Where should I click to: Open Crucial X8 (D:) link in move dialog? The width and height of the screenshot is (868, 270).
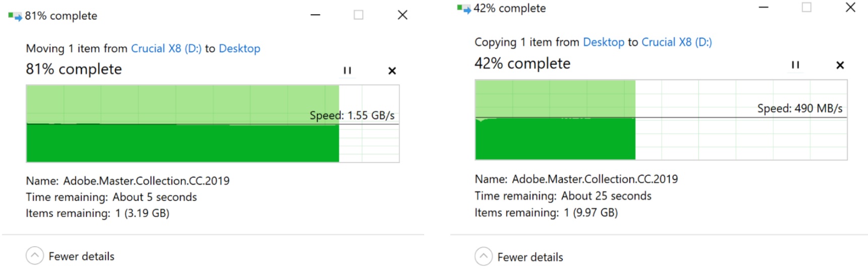click(x=166, y=48)
